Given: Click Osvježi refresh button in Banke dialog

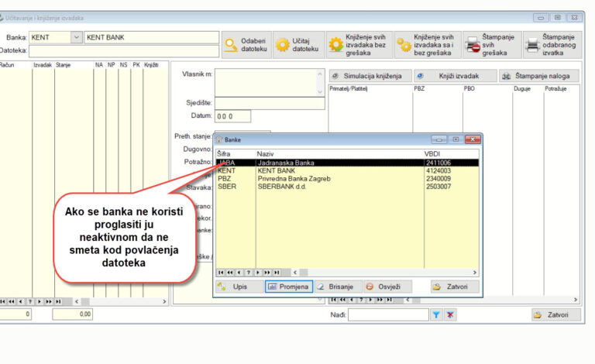Looking at the screenshot, I should (x=387, y=287).
